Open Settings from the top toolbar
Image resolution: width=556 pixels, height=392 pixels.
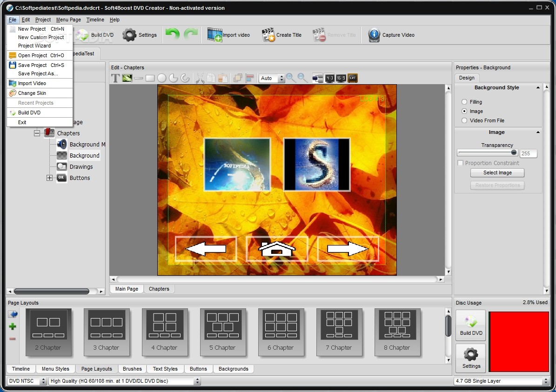(x=140, y=35)
